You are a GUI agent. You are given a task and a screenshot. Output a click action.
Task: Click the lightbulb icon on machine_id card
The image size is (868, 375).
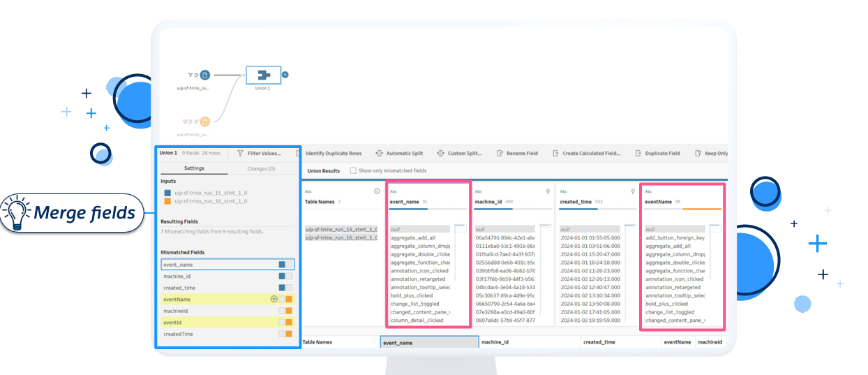pyautogui.click(x=548, y=191)
